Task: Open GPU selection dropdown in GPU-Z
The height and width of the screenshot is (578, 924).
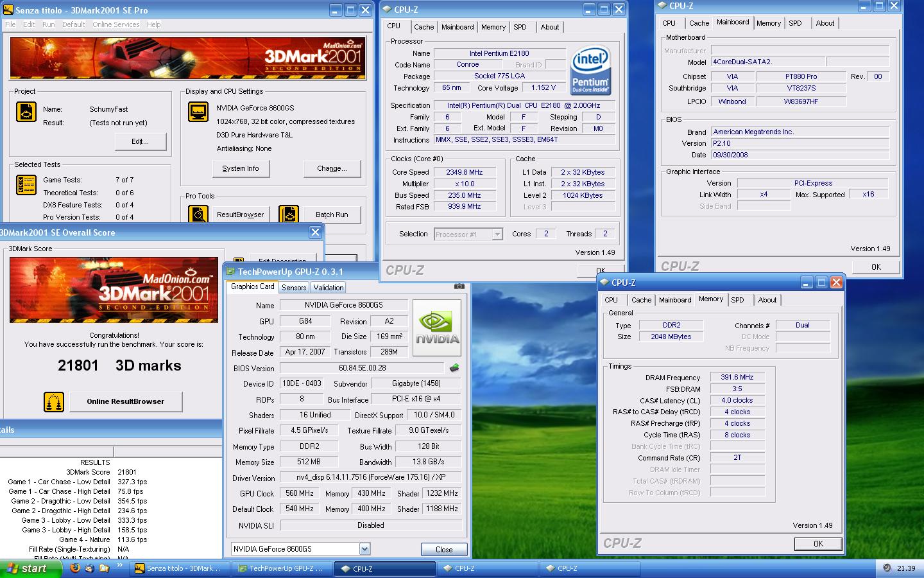Action: [364, 549]
